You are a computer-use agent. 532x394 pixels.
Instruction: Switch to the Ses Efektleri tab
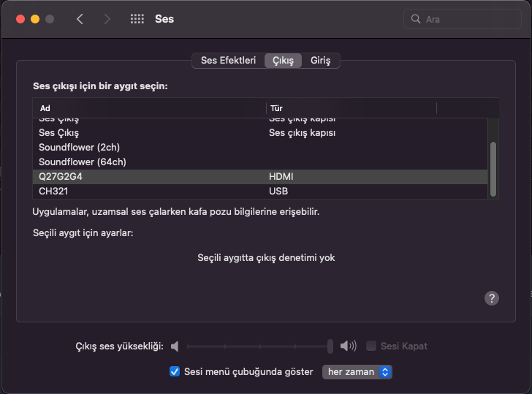coord(228,61)
